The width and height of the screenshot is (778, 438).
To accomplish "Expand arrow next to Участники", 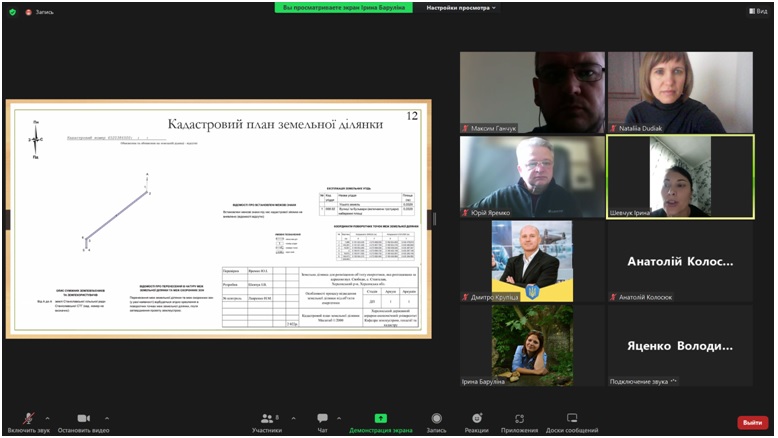I will (x=293, y=419).
